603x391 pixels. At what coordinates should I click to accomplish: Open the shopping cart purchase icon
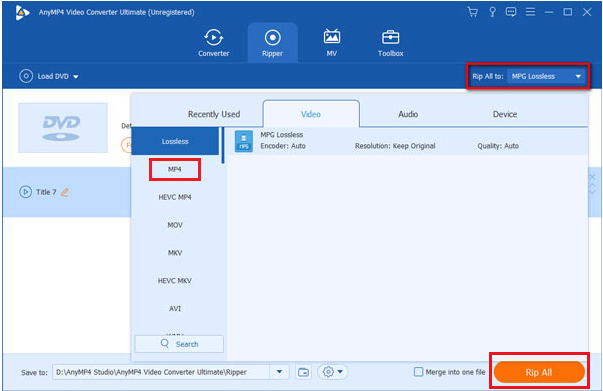[x=473, y=12]
